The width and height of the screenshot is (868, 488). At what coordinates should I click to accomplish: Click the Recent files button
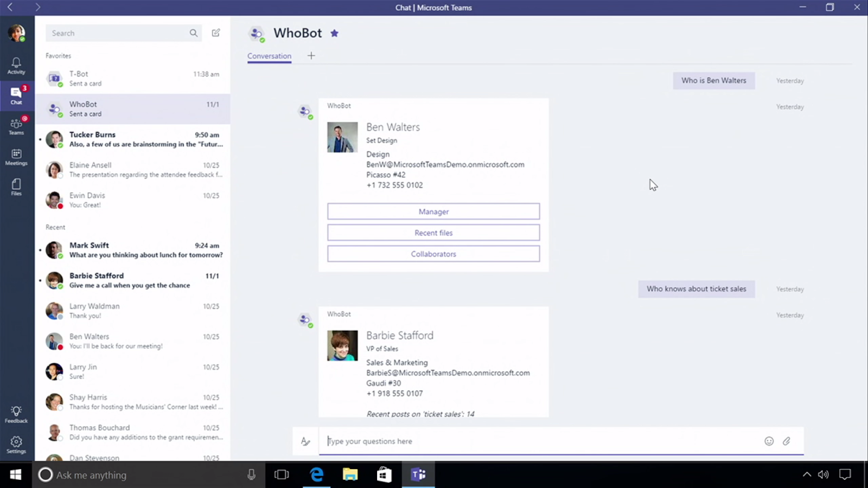[x=433, y=233]
